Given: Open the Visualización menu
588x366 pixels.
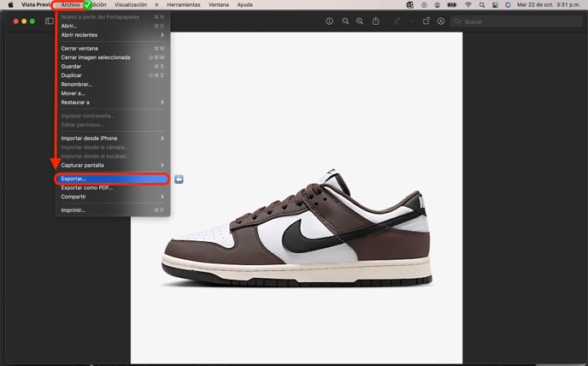Looking at the screenshot, I should (131, 5).
